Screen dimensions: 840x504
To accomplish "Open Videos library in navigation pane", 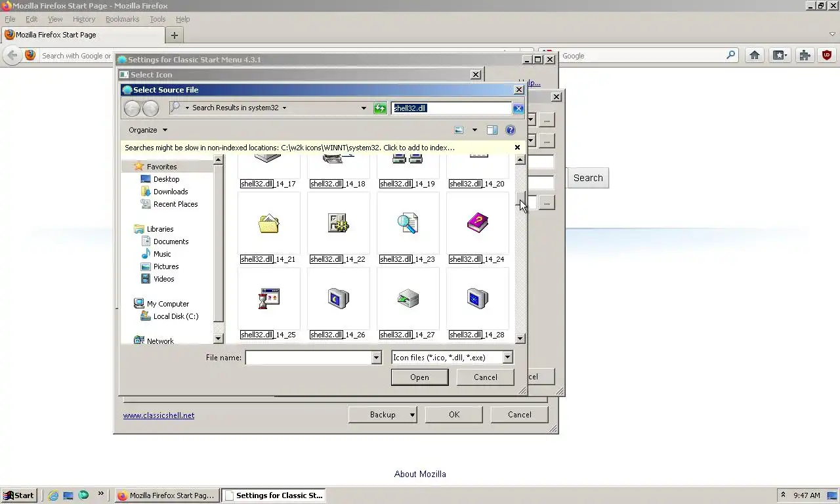I will pyautogui.click(x=163, y=279).
